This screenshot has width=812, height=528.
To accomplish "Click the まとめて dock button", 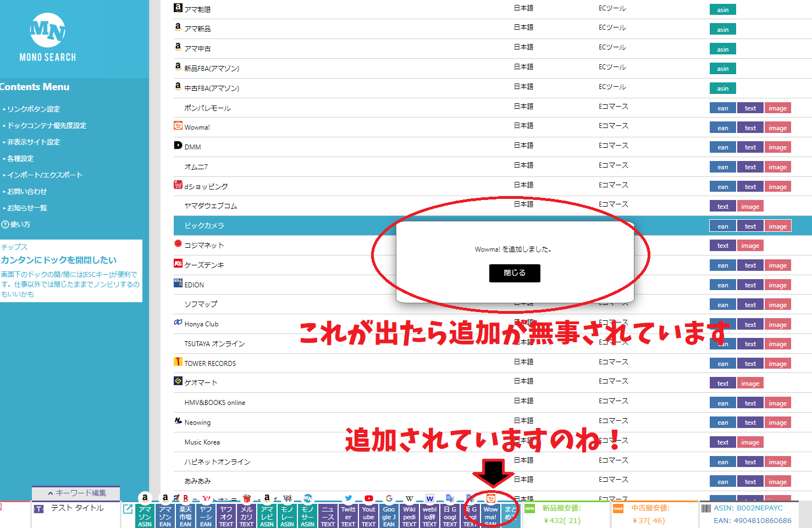I will (511, 516).
